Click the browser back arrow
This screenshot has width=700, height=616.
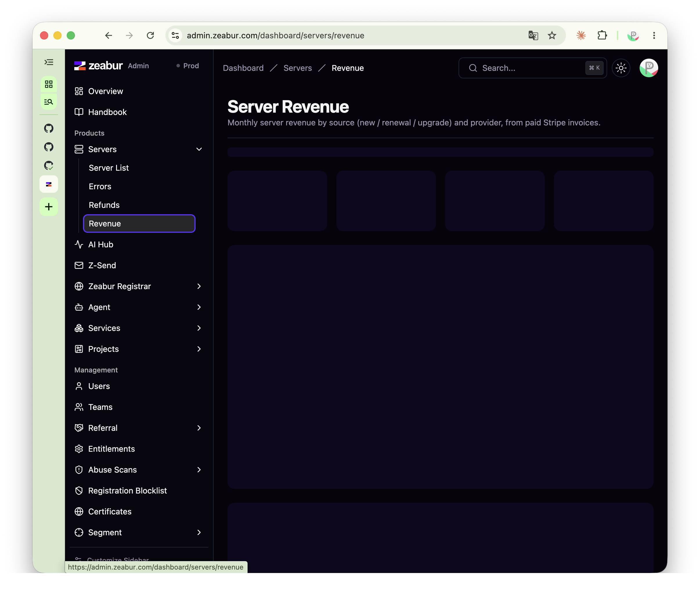[x=109, y=35]
